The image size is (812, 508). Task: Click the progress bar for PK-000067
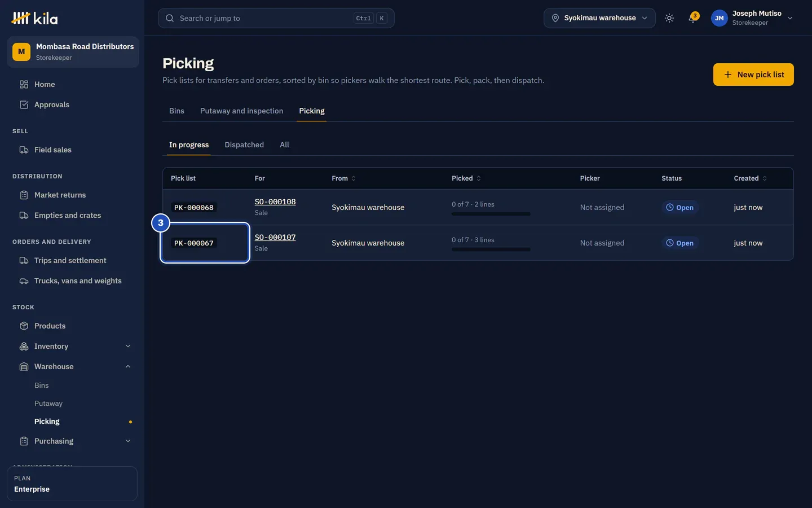click(x=491, y=249)
